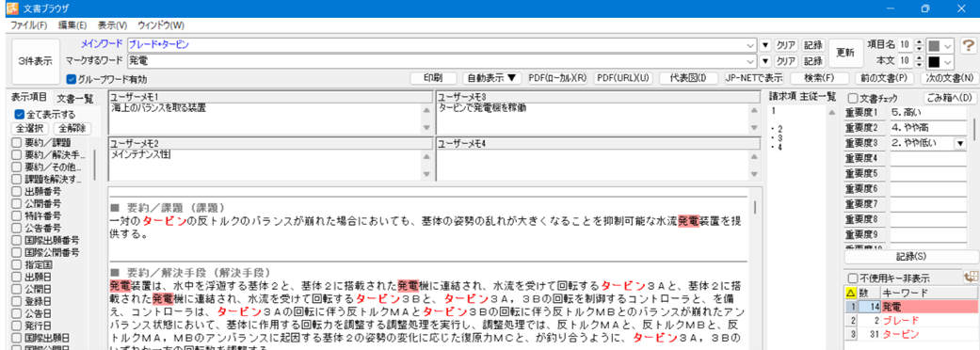Open the 本文 color dropdown
This screenshot has height=350, width=980.
coord(948,62)
